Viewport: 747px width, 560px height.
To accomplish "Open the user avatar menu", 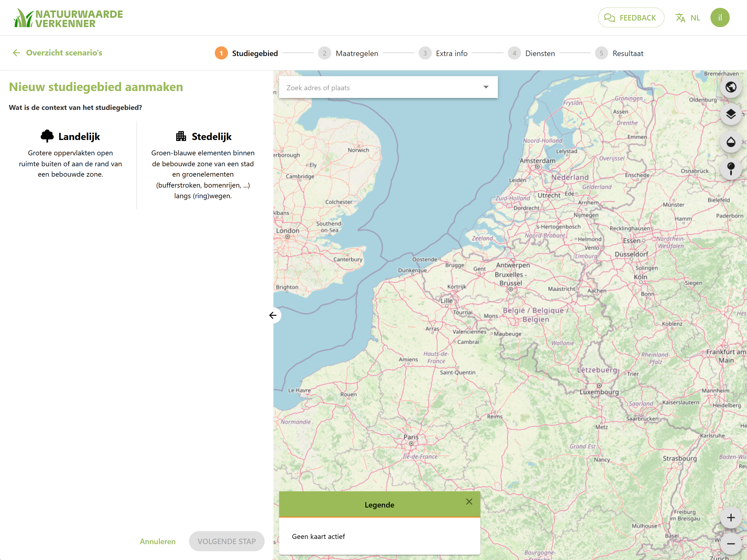I will click(720, 17).
